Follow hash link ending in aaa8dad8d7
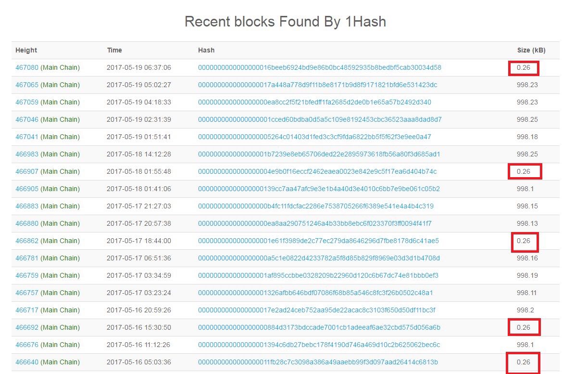Screen dimensions: 588x374 click(x=320, y=119)
